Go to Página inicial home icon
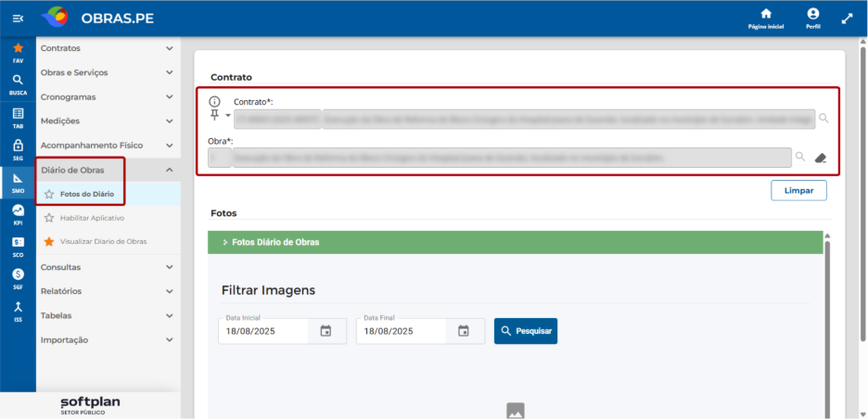Image resolution: width=868 pixels, height=420 pixels. [766, 19]
